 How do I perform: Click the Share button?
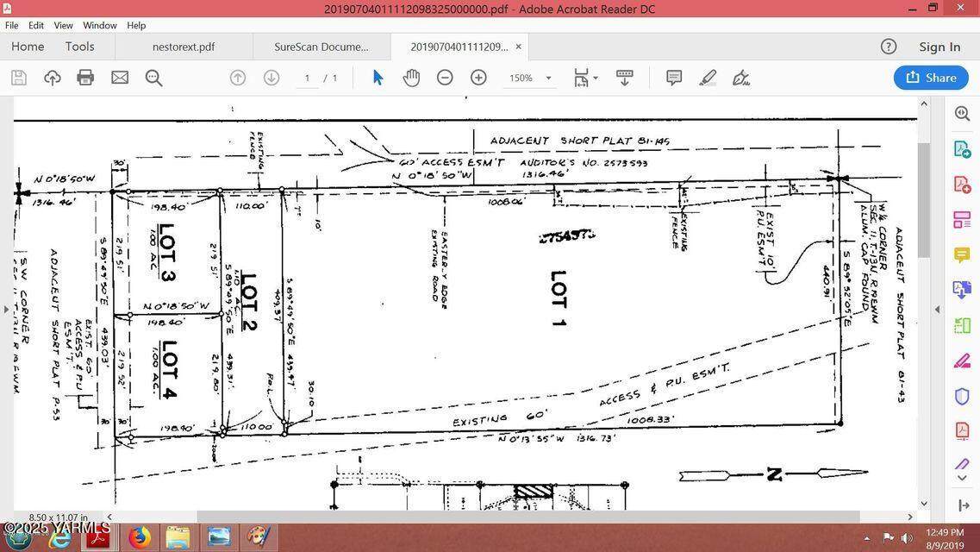point(931,78)
